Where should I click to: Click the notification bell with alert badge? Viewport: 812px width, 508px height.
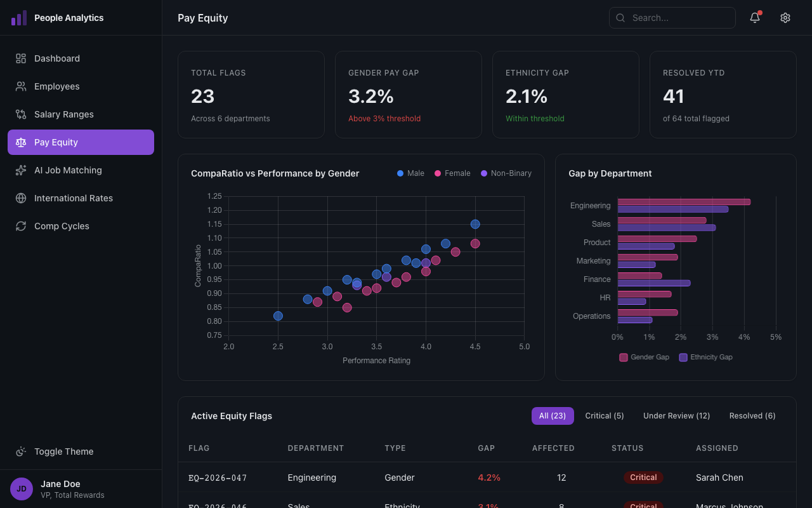754,18
